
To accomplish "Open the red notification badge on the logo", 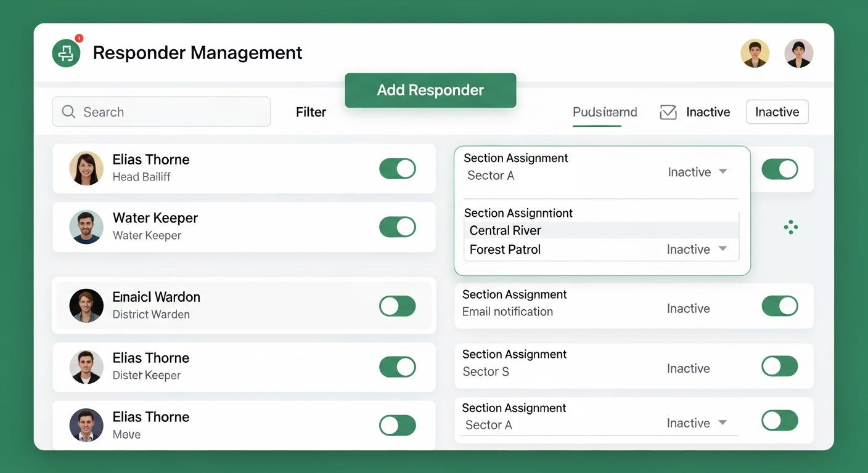I will [79, 38].
